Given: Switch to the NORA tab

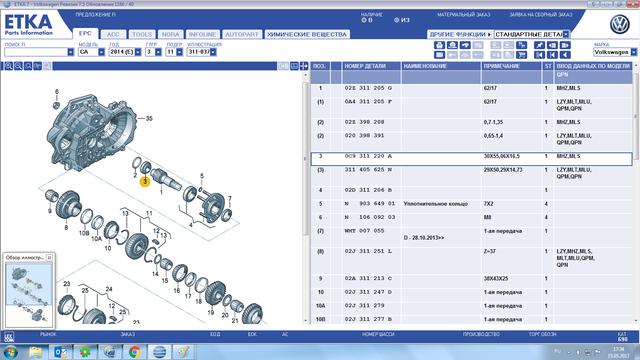Looking at the screenshot, I should pos(170,35).
